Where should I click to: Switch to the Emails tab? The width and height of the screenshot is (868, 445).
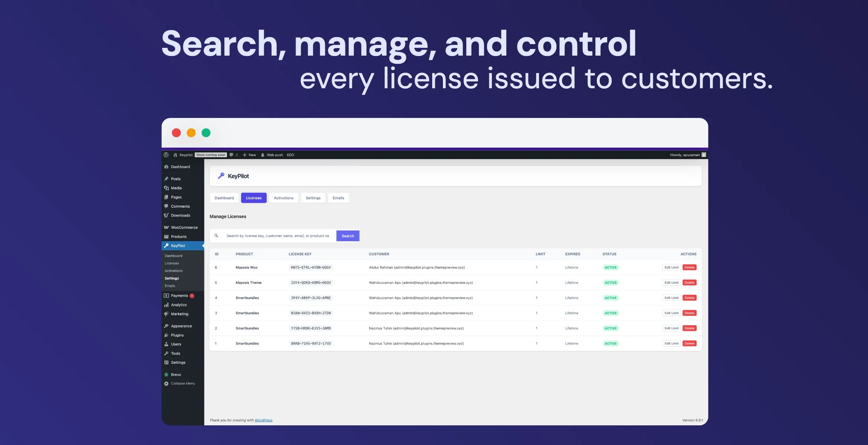tap(338, 198)
